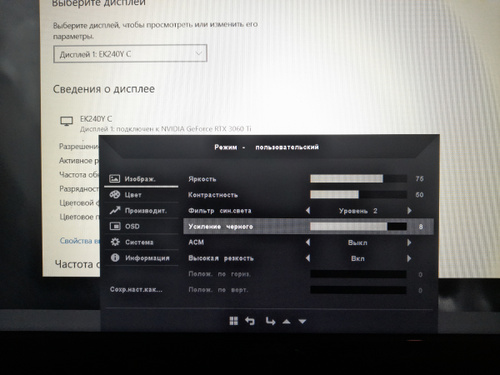Screen dimensions: 500x375
Task: Open the Дисплей 1: EK240Y C dropdown
Action: (130, 54)
